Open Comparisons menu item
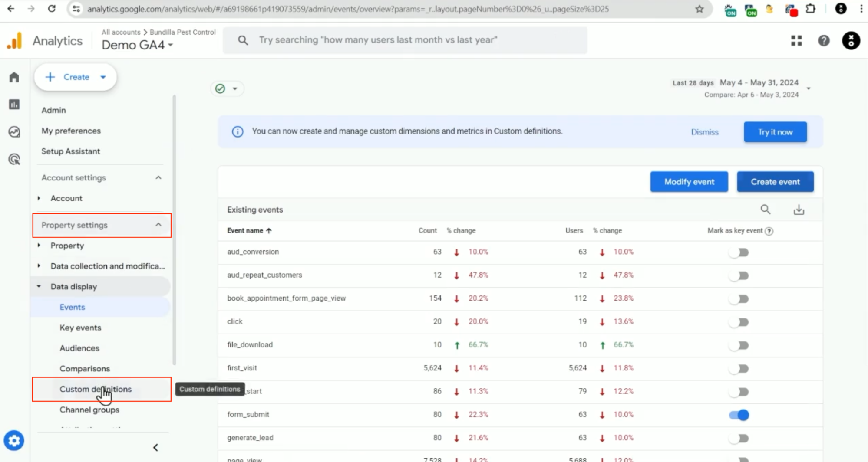The width and height of the screenshot is (868, 462). point(85,369)
